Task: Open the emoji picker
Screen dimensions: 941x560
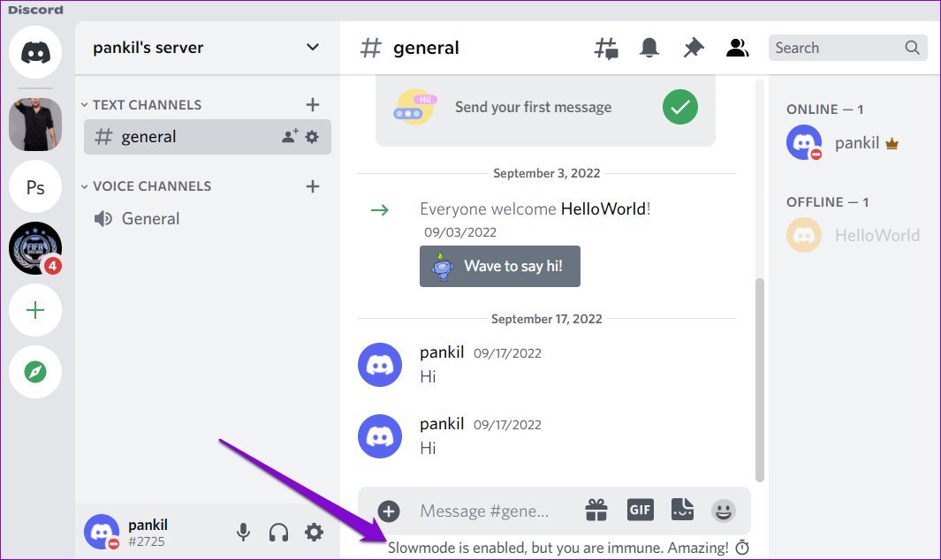Action: (724, 511)
